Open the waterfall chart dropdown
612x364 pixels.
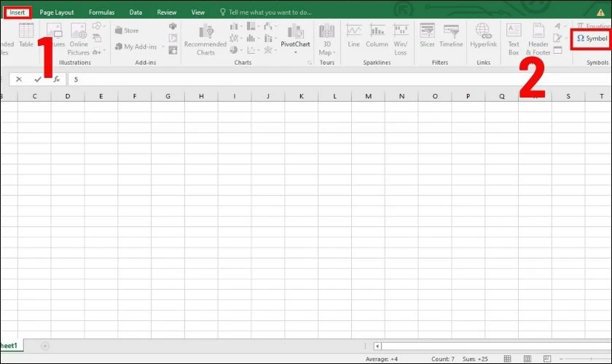click(x=270, y=26)
